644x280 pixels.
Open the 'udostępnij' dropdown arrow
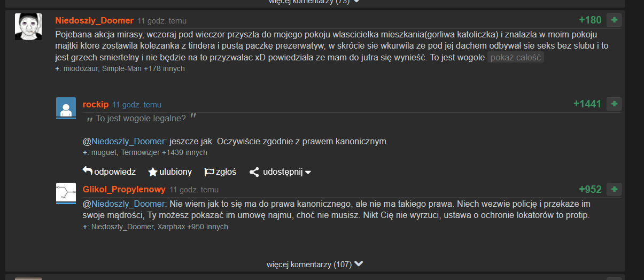tap(308, 173)
